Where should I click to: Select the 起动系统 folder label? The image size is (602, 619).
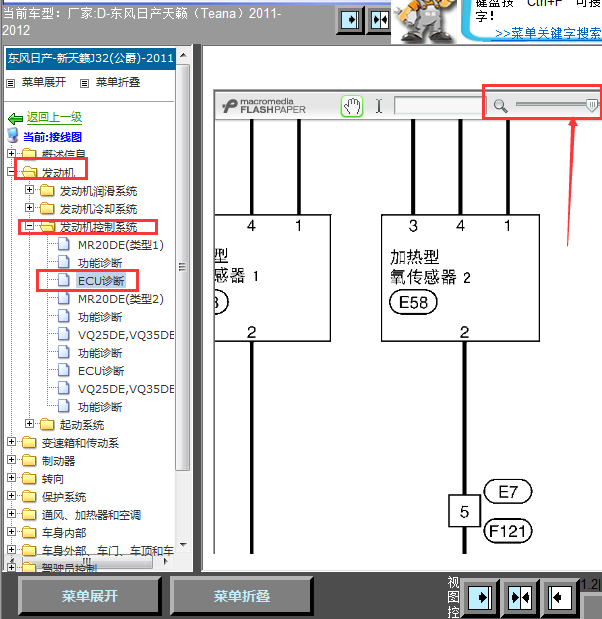coord(82,425)
